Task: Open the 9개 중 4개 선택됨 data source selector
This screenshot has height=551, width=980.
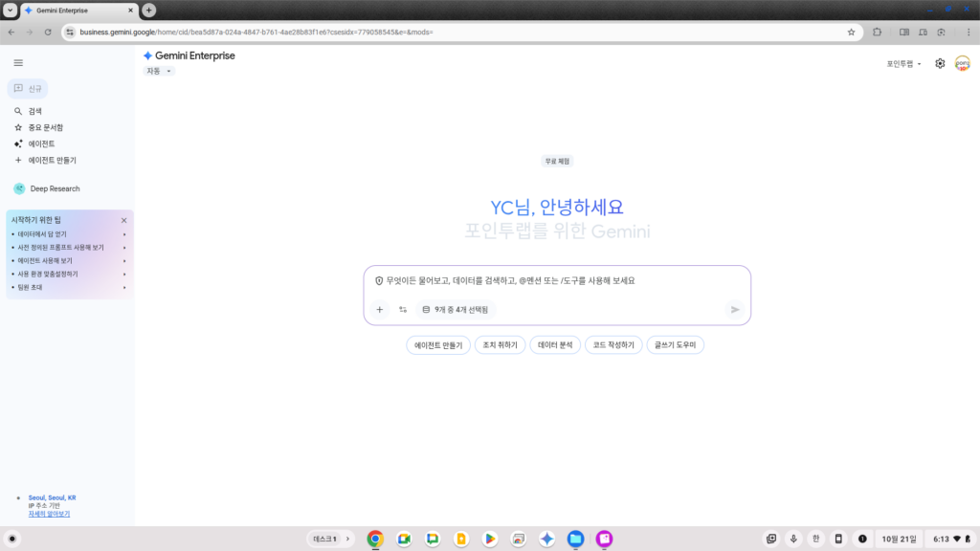Action: tap(456, 310)
